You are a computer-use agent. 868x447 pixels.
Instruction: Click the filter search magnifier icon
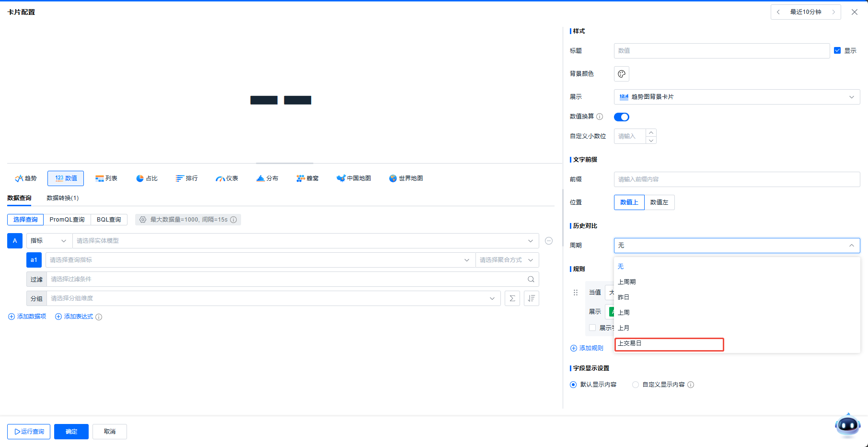pyautogui.click(x=531, y=279)
